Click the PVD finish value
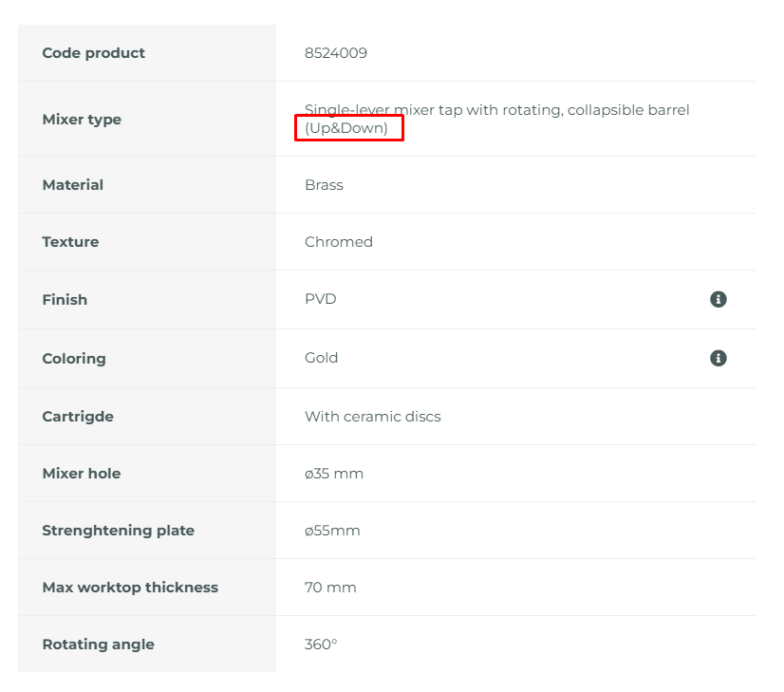 point(321,299)
